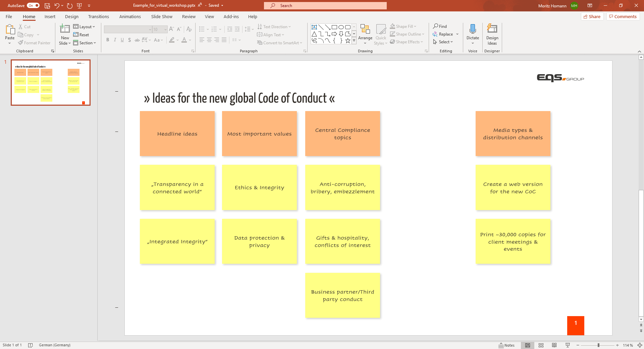Image resolution: width=644 pixels, height=349 pixels.
Task: Click the Design Ideas icon
Action: [492, 29]
